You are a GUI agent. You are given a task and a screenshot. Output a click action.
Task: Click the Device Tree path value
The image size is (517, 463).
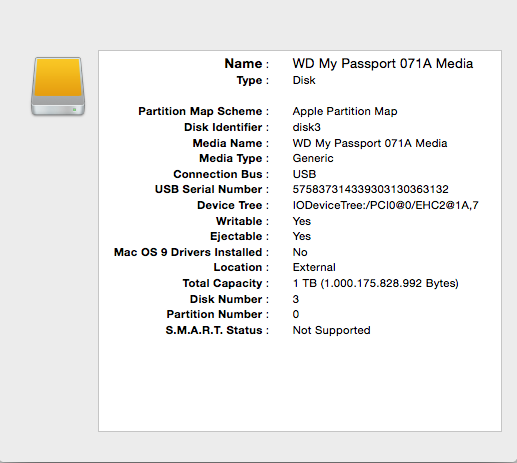tap(385, 205)
